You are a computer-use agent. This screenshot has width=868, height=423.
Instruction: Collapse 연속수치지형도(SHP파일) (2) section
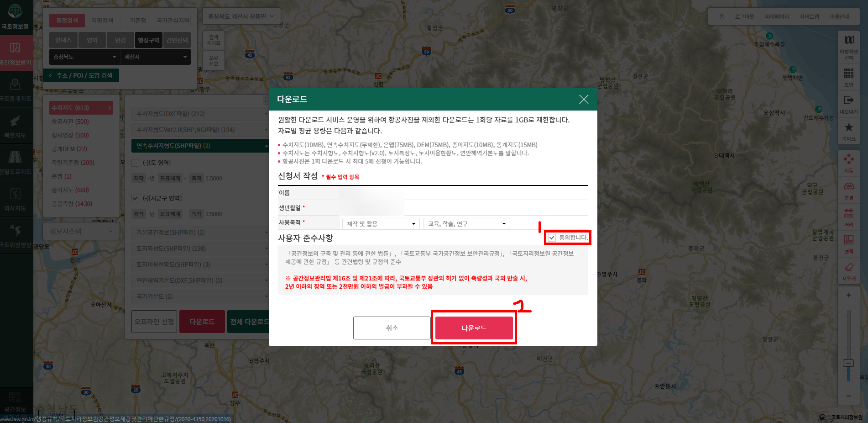point(200,146)
